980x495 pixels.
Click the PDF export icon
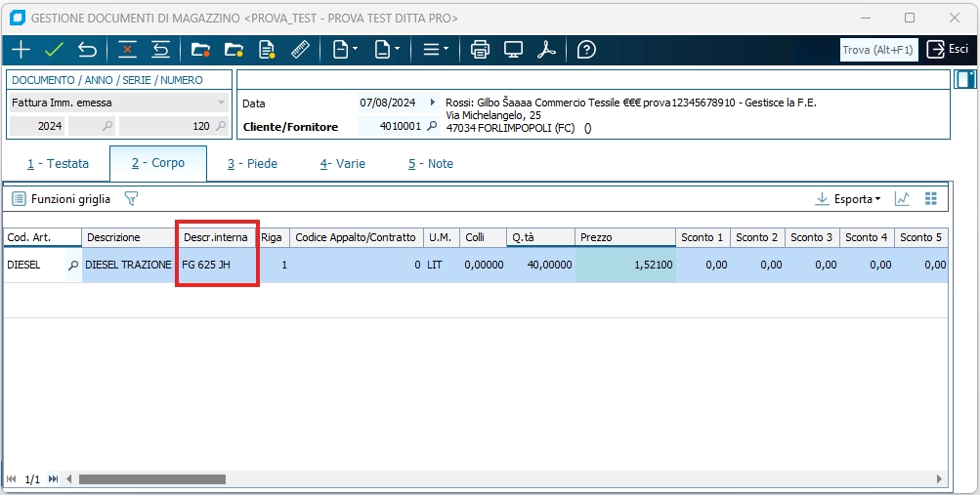pyautogui.click(x=546, y=50)
